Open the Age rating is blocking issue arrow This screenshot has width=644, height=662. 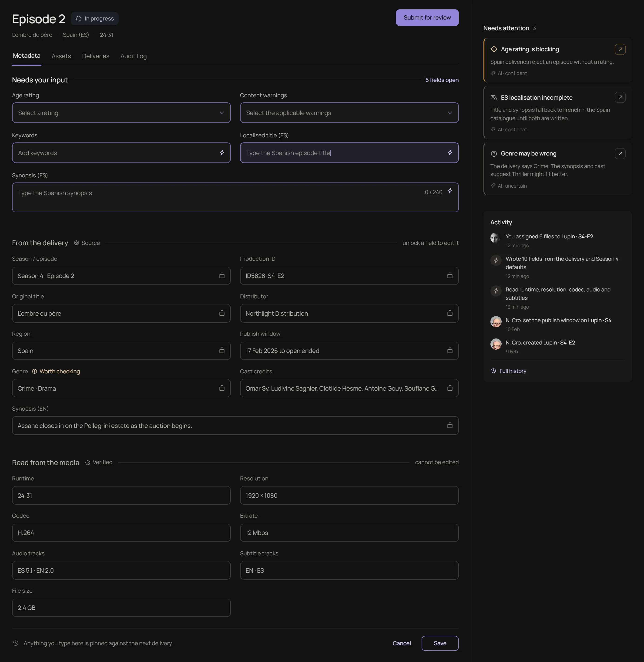pos(620,49)
